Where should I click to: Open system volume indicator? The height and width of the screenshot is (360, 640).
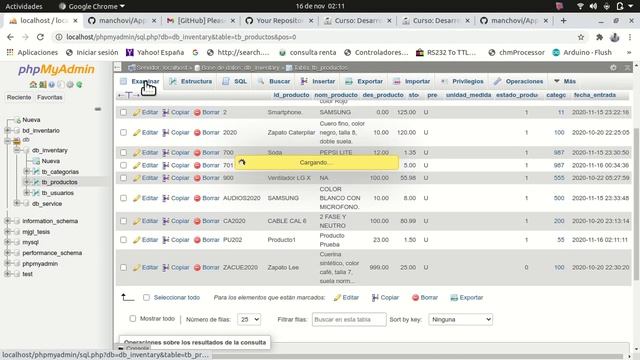pyautogui.click(x=593, y=6)
